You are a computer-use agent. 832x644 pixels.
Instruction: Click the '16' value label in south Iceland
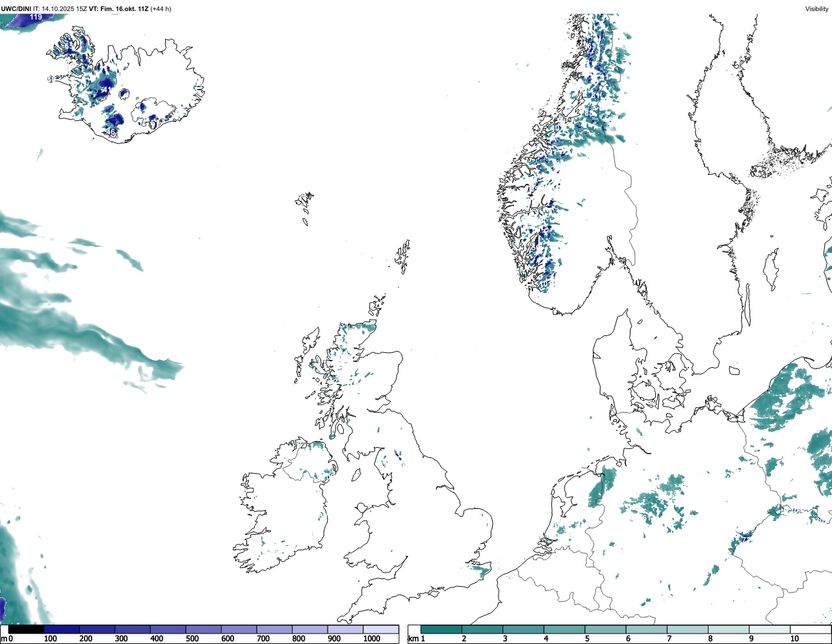point(111,132)
